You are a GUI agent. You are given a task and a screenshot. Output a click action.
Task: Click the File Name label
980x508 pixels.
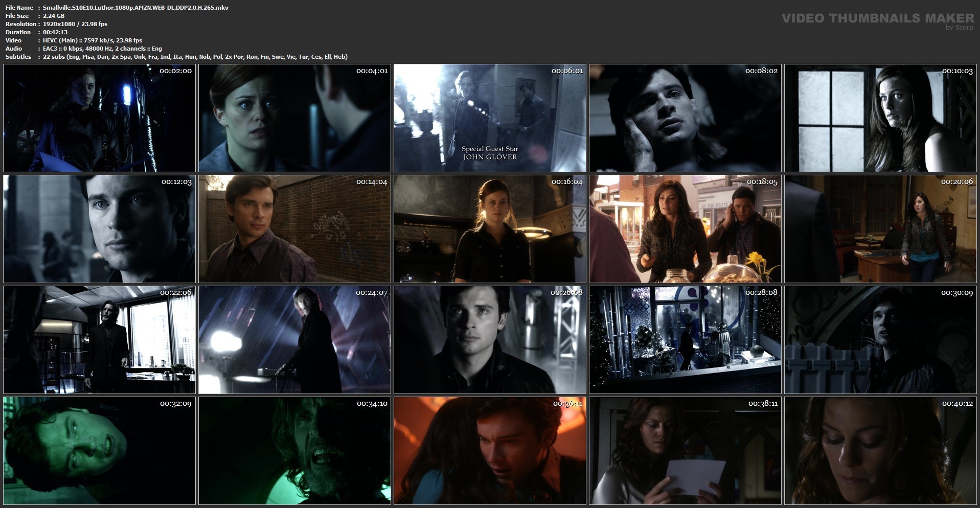click(19, 8)
